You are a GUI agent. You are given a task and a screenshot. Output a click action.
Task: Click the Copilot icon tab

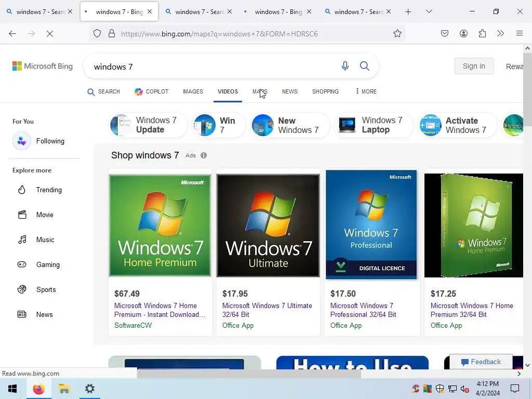click(x=151, y=91)
